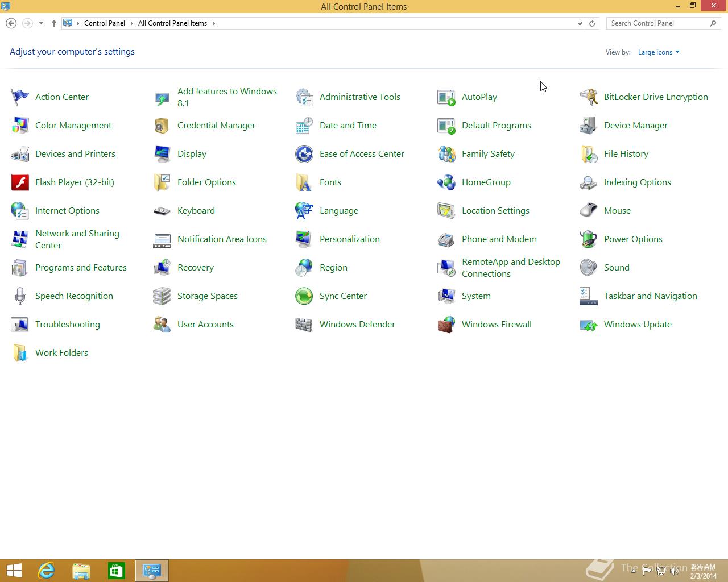The width and height of the screenshot is (728, 582).
Task: Open the User Accounts people icon
Action: pyautogui.click(x=162, y=325)
